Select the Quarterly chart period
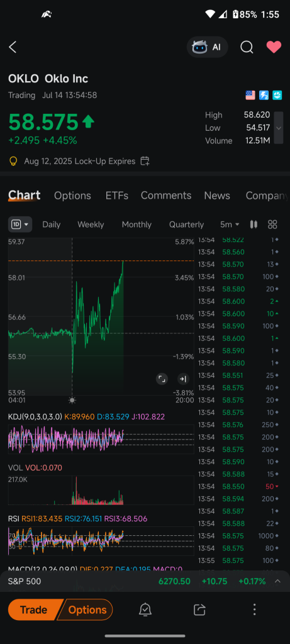Screen dimensions: 290x644 point(186,225)
